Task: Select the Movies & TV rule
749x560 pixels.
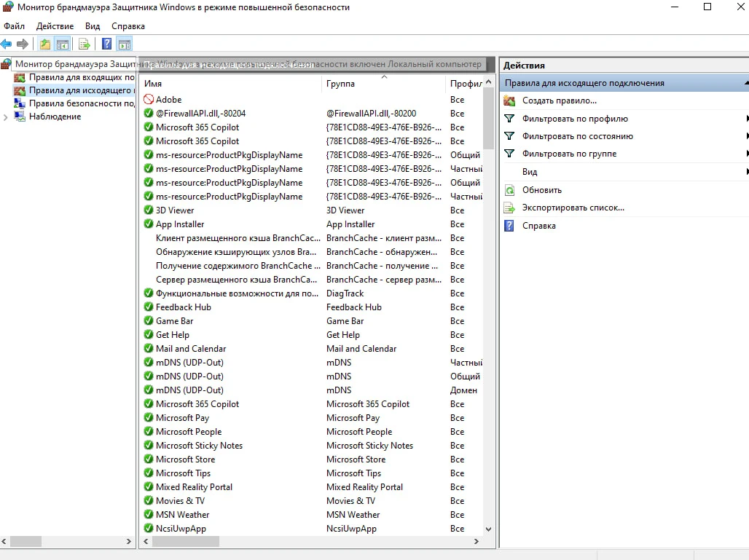Action: (x=313, y=501)
